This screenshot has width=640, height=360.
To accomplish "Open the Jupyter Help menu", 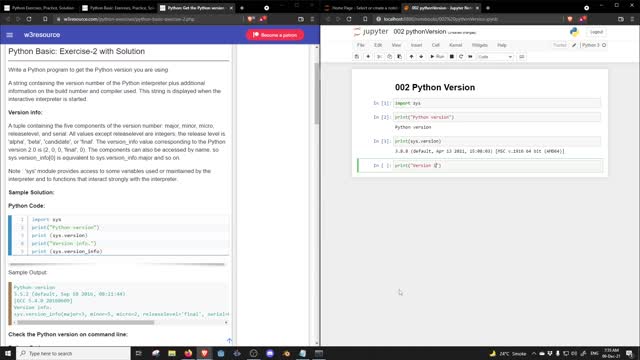I will 502,45.
